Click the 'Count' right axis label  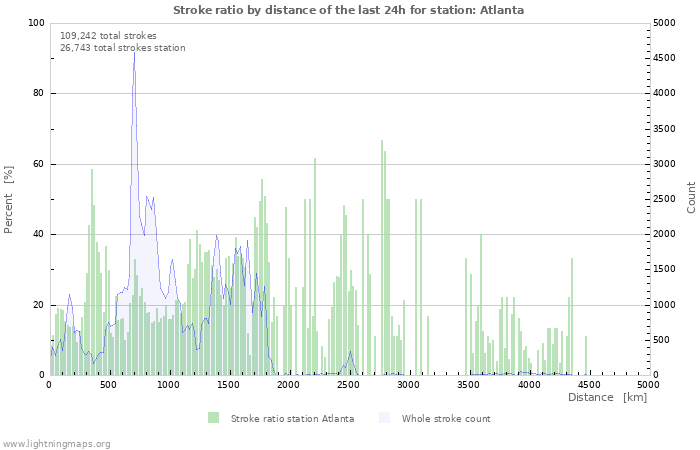pos(691,198)
